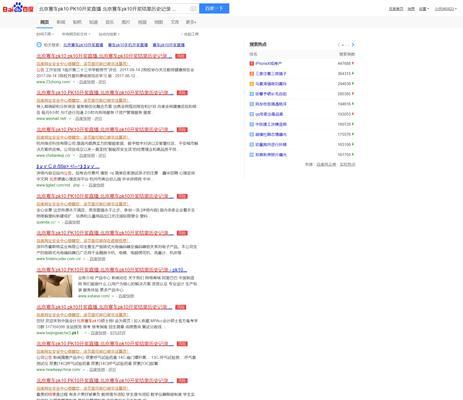463x400 pixels.
Task: Open the 贴吧 tab
Action: click(x=77, y=22)
